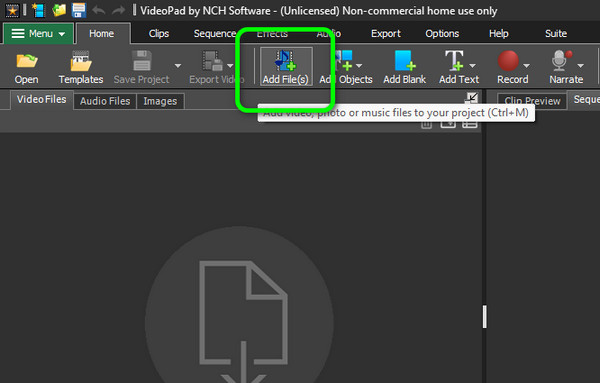The image size is (600, 383).
Task: Click the title bar new project icon
Action: [38, 10]
